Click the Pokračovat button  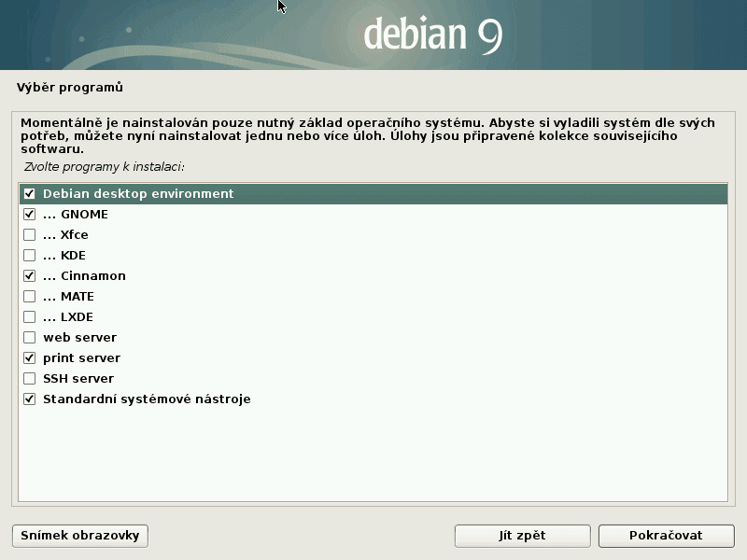(666, 536)
